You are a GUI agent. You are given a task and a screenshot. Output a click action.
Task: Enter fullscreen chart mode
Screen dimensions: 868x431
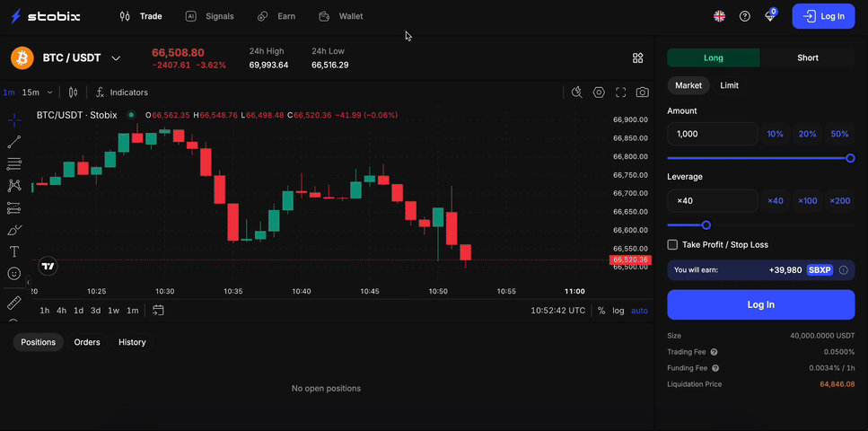620,92
